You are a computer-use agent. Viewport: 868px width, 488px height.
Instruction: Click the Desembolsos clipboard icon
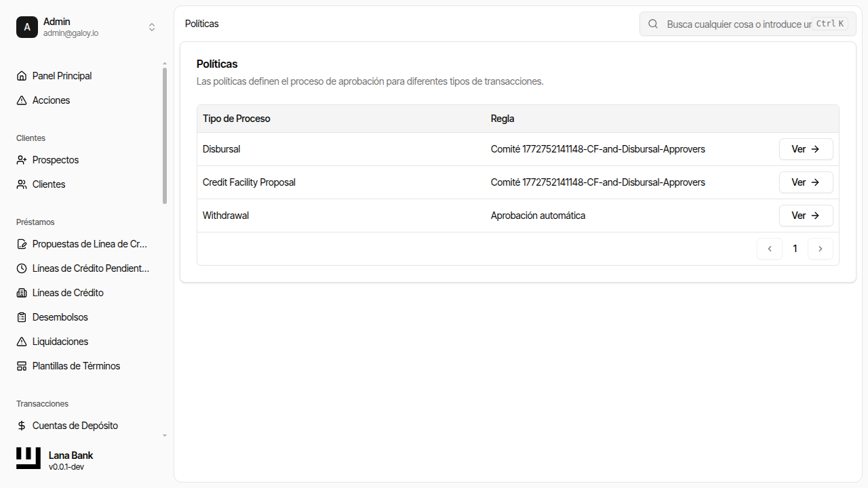tap(22, 317)
